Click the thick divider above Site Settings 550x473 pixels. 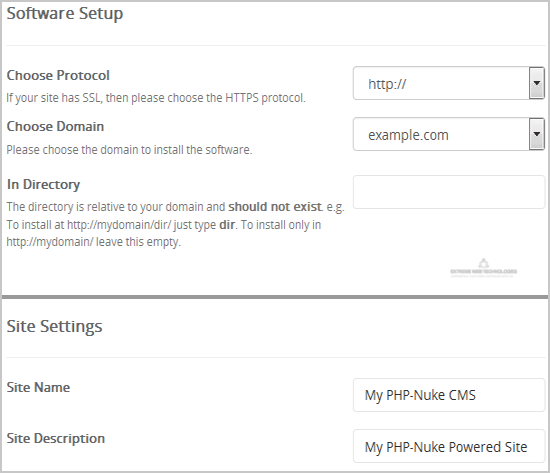click(275, 297)
